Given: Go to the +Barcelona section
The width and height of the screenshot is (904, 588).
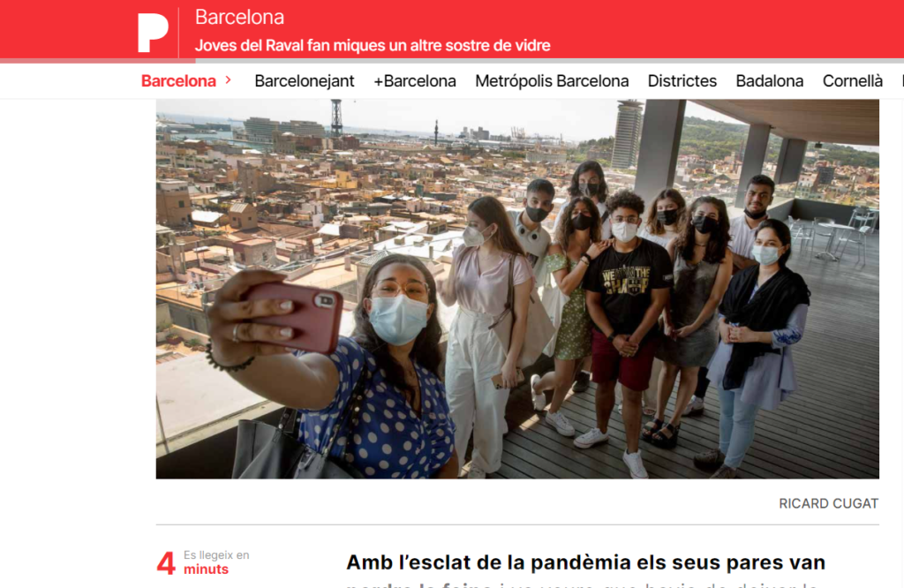Looking at the screenshot, I should coord(415,80).
